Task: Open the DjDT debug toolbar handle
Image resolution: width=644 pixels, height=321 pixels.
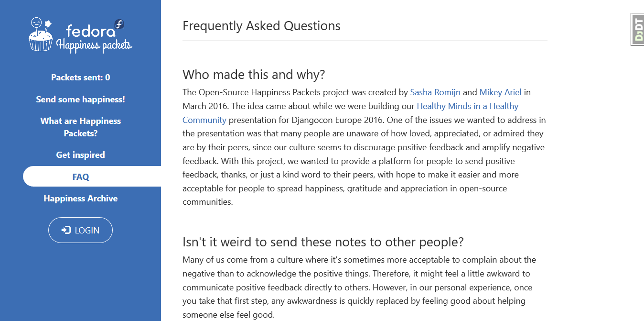Action: pyautogui.click(x=638, y=30)
